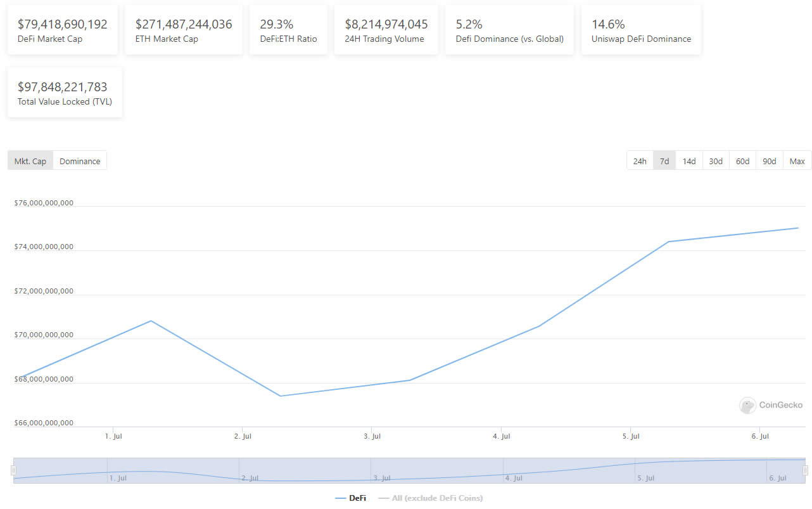
Task: Select the 30d time range
Action: 716,161
